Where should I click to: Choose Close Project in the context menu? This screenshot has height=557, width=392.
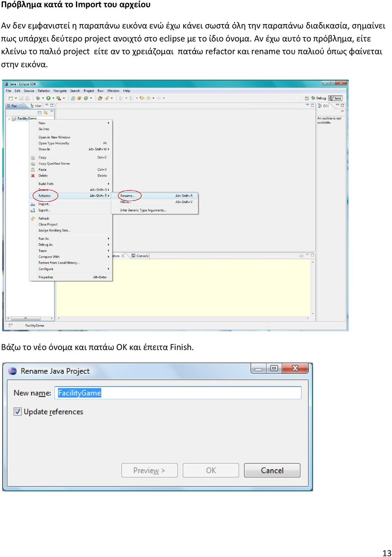tap(71, 224)
